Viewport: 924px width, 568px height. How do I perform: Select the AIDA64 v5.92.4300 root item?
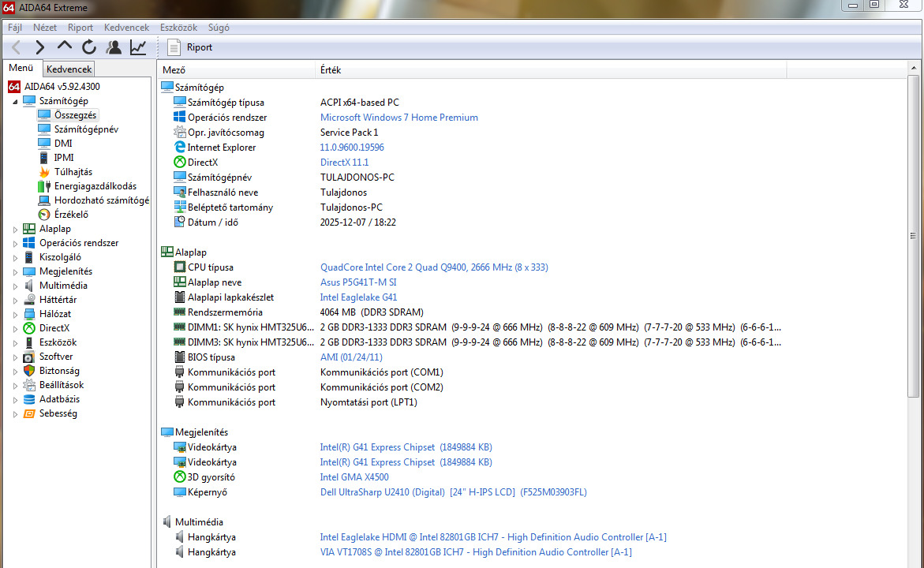click(62, 87)
